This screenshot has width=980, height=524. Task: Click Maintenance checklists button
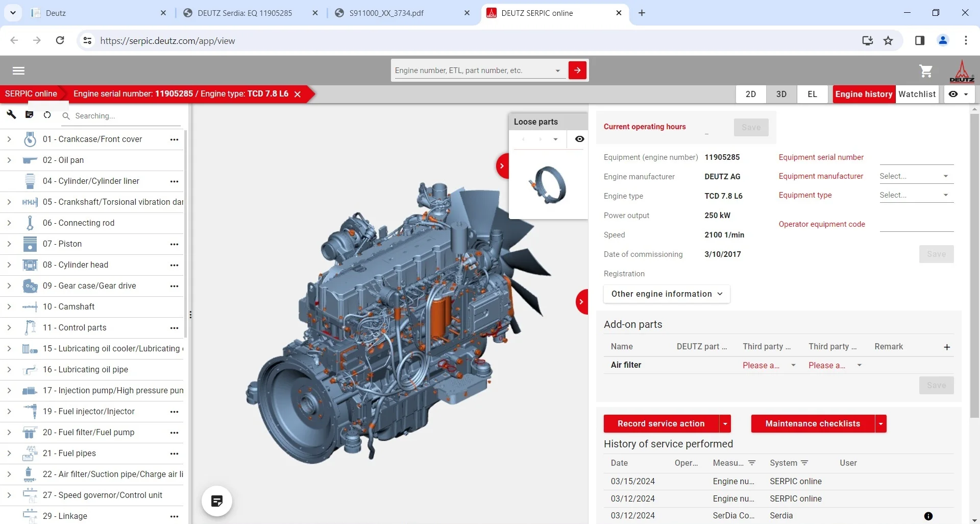pos(812,424)
